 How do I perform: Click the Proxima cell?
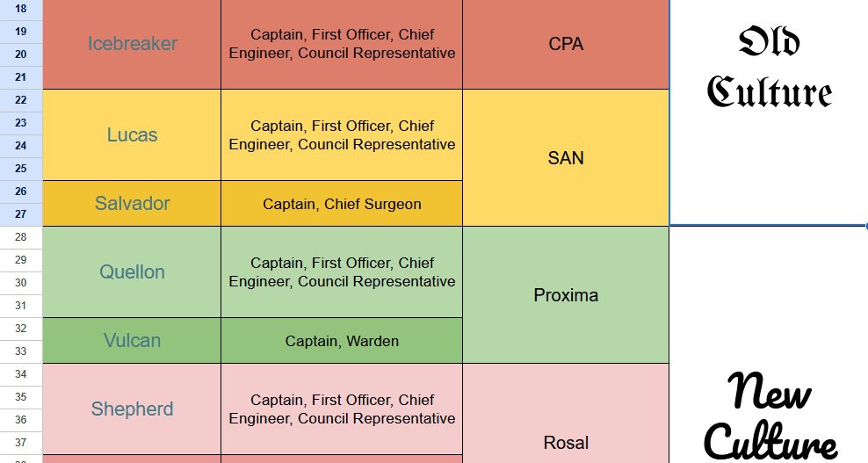pyautogui.click(x=566, y=295)
